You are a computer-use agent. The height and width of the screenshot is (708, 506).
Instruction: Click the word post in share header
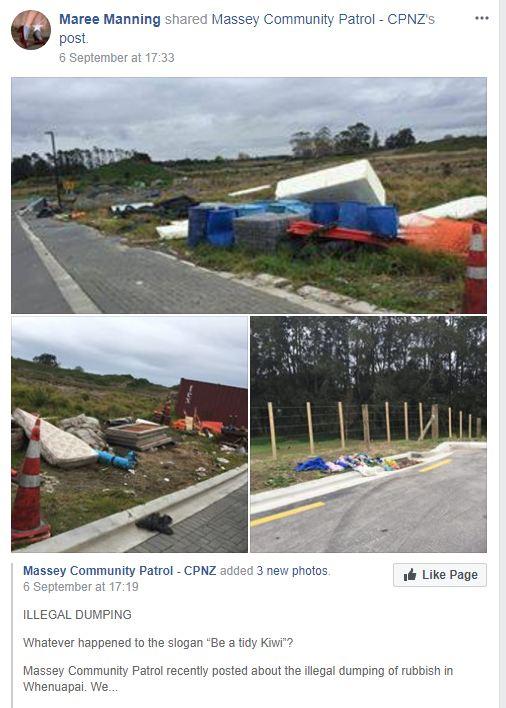(73, 39)
